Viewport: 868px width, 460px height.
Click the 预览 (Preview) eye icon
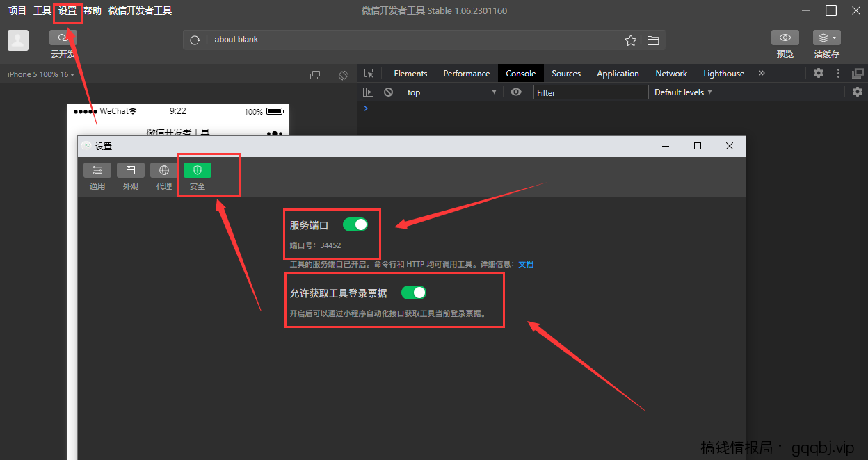coord(785,38)
